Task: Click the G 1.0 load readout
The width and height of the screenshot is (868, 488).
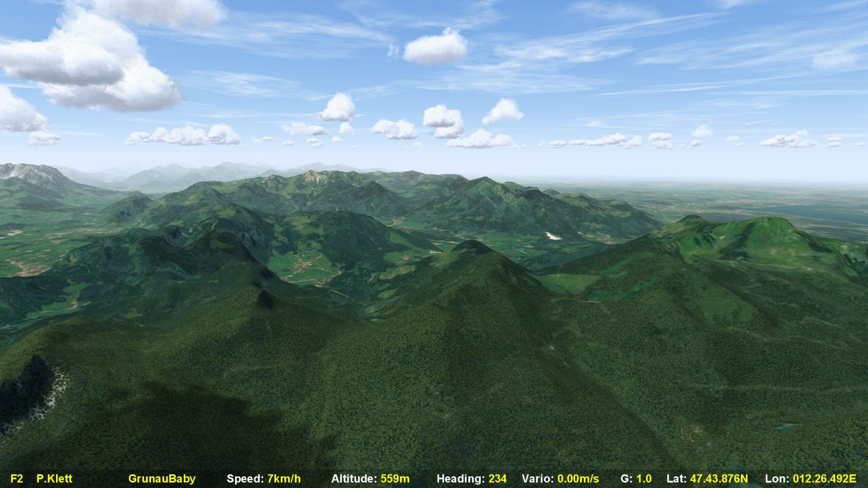Action: (x=636, y=479)
